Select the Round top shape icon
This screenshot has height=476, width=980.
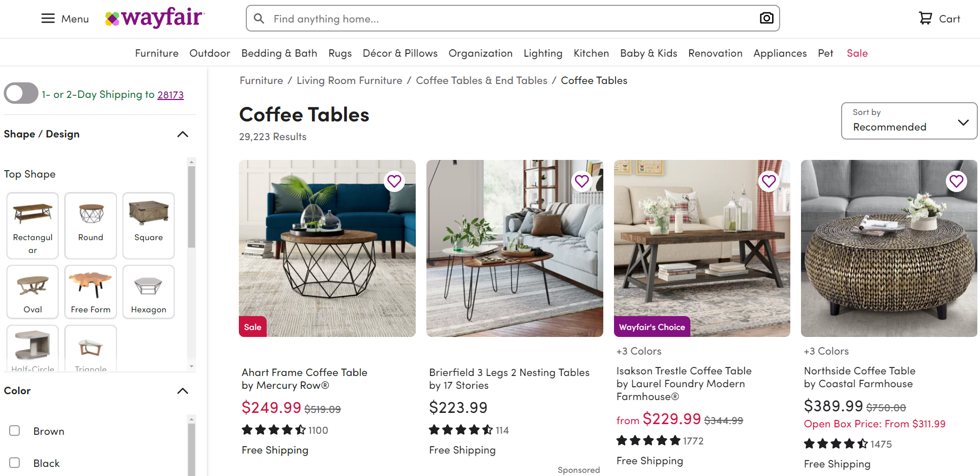pyautogui.click(x=91, y=226)
